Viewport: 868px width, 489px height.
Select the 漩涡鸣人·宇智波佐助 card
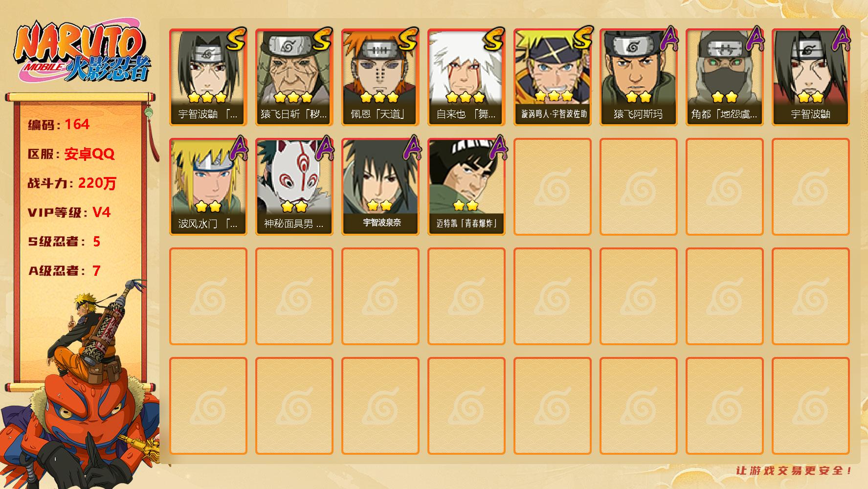(553, 77)
